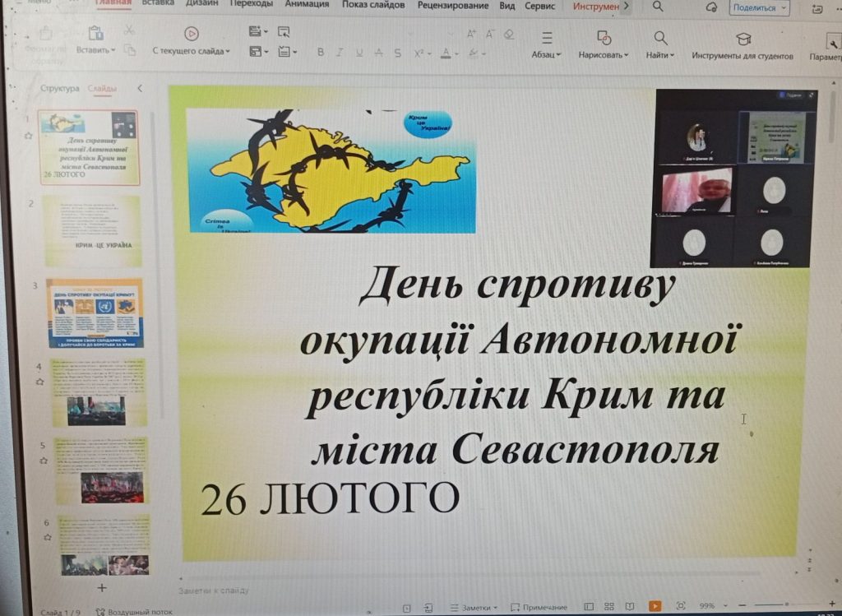Screen dimensions: 842x616
Task: Switch to slide sorter grid view
Action: tap(608, 607)
